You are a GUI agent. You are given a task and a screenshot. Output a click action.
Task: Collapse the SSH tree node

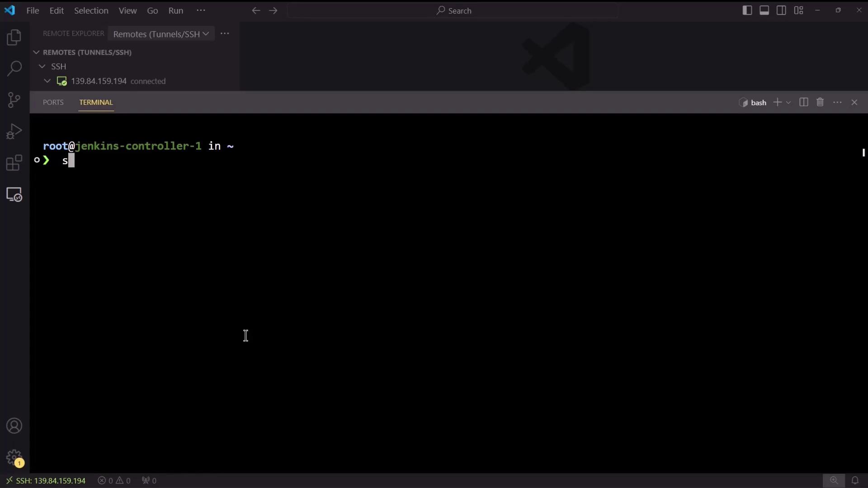click(x=42, y=66)
